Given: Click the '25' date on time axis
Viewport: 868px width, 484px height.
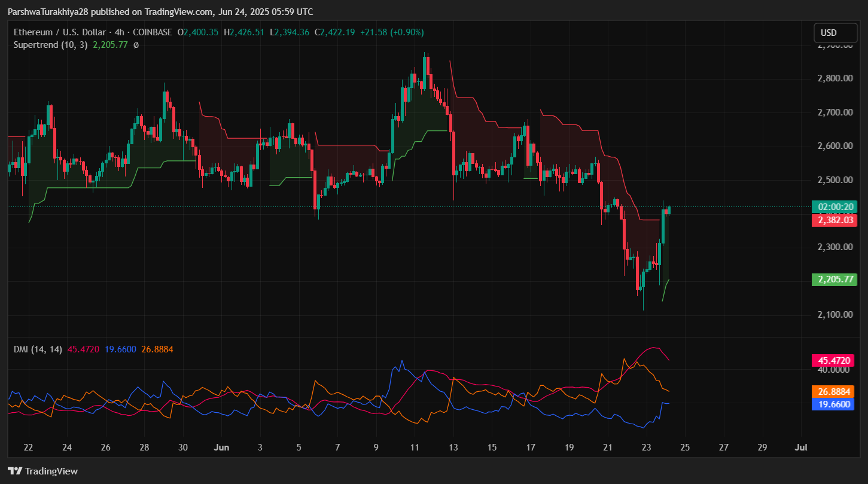Looking at the screenshot, I should pos(685,448).
